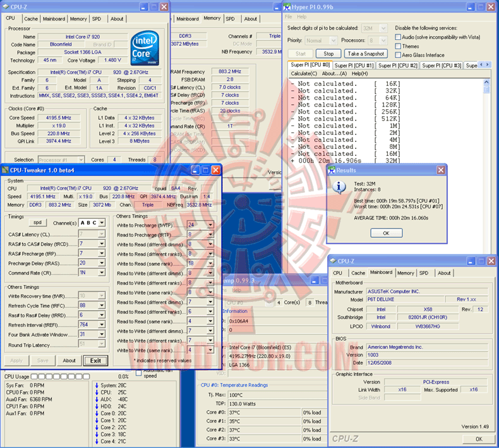Click the info icon in Results dialog
499x448 pixels.
click(339, 187)
